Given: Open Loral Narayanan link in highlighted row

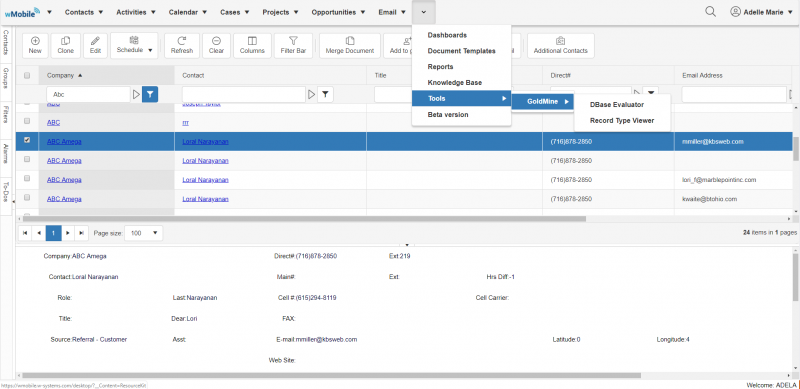Looking at the screenshot, I should 205,141.
